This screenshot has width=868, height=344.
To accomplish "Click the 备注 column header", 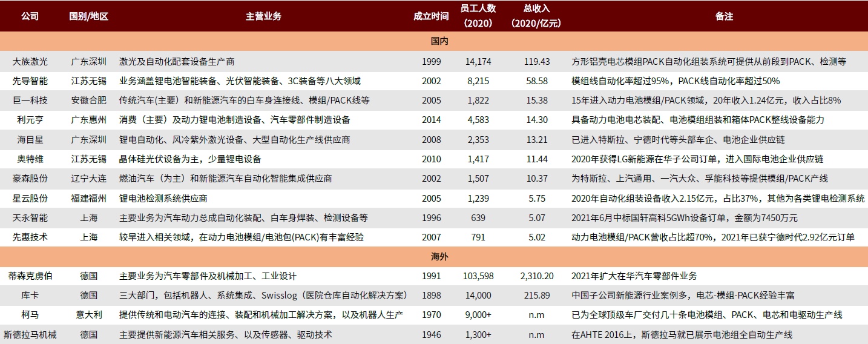I will click(x=724, y=16).
